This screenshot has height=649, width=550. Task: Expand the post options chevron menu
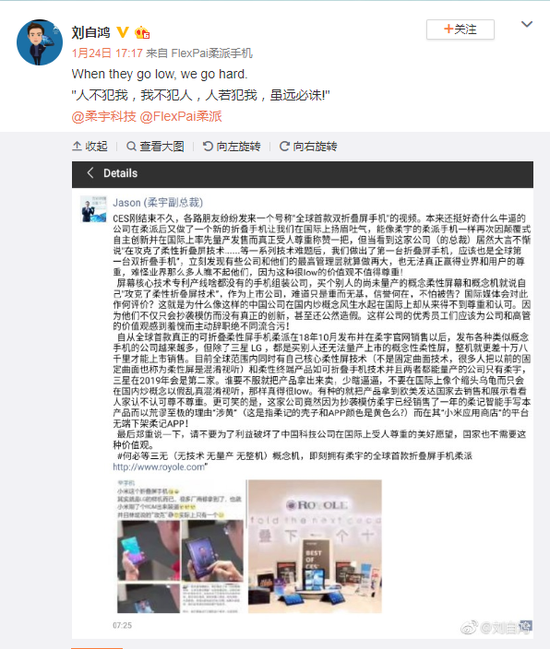[x=526, y=24]
